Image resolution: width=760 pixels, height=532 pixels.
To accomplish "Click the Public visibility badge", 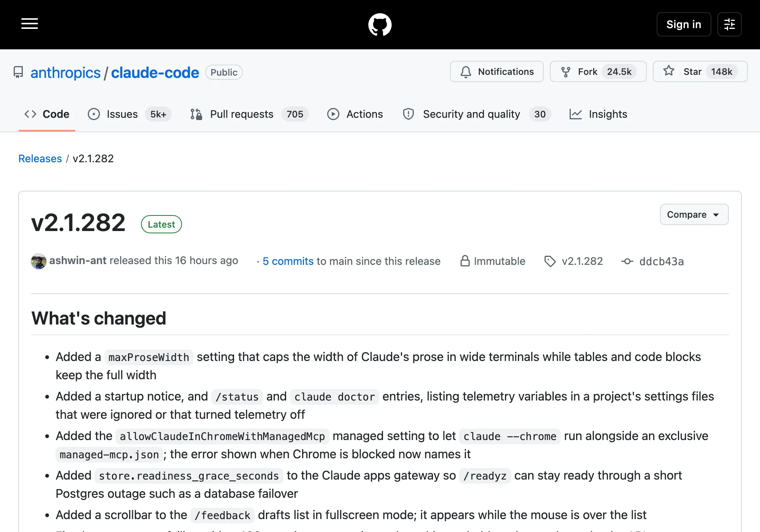I will click(224, 72).
